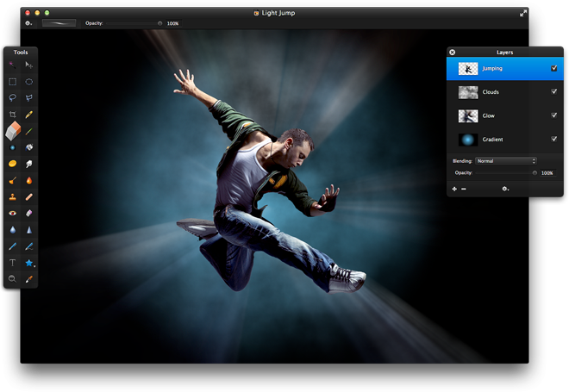
Task: Open the blue star Shape tool
Action: point(29,263)
